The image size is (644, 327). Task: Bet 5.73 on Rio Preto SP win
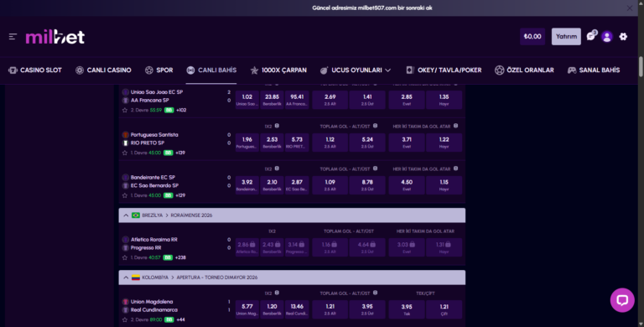[297, 143]
